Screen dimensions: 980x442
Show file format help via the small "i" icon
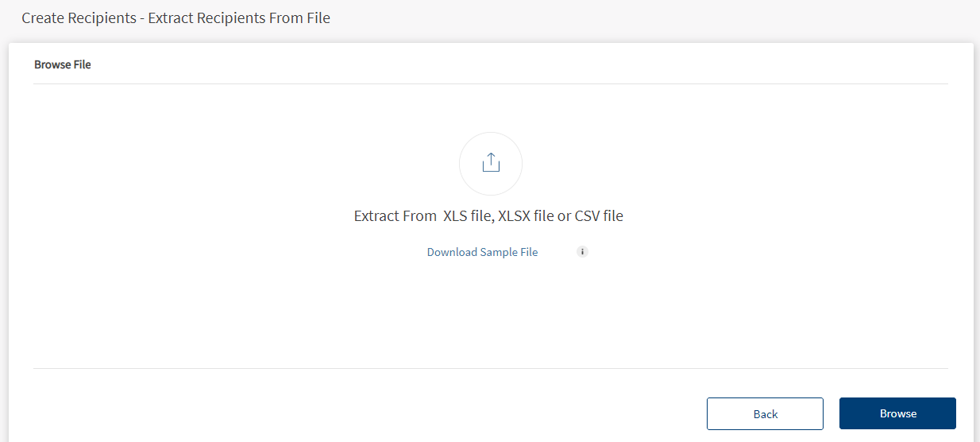[x=582, y=252]
